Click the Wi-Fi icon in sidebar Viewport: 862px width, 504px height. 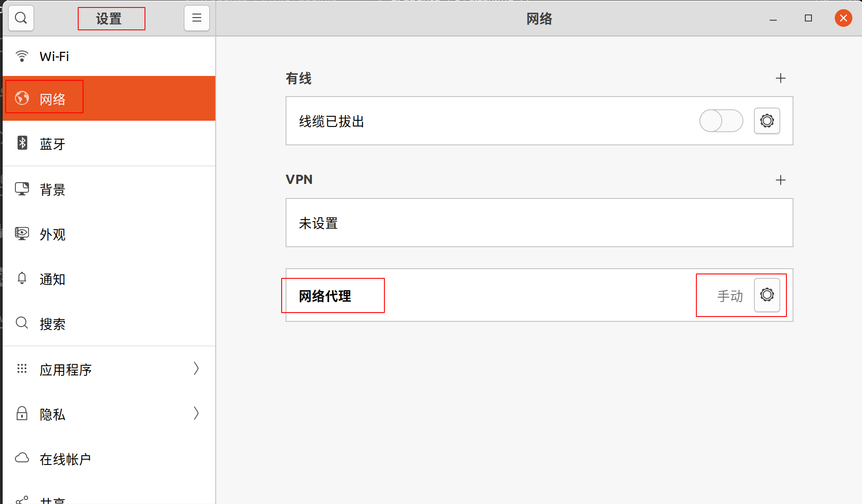[22, 56]
